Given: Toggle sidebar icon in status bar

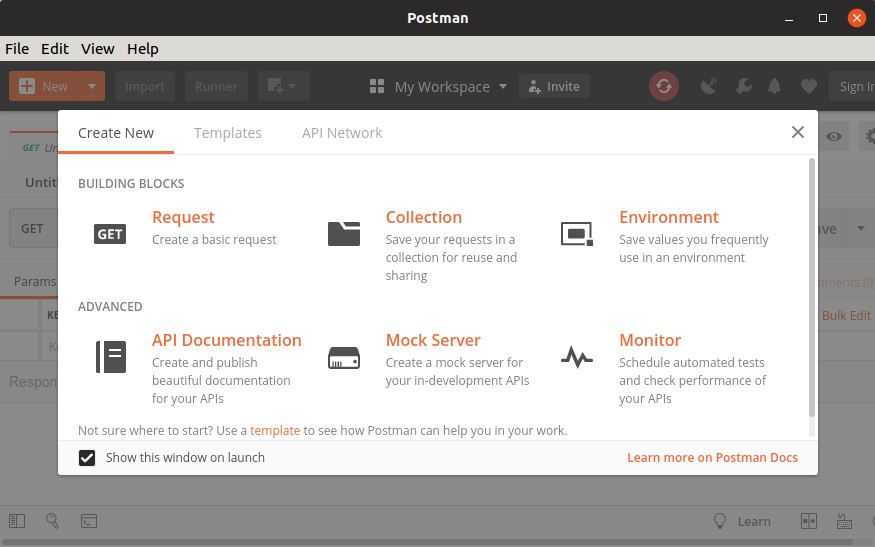Looking at the screenshot, I should tap(17, 521).
